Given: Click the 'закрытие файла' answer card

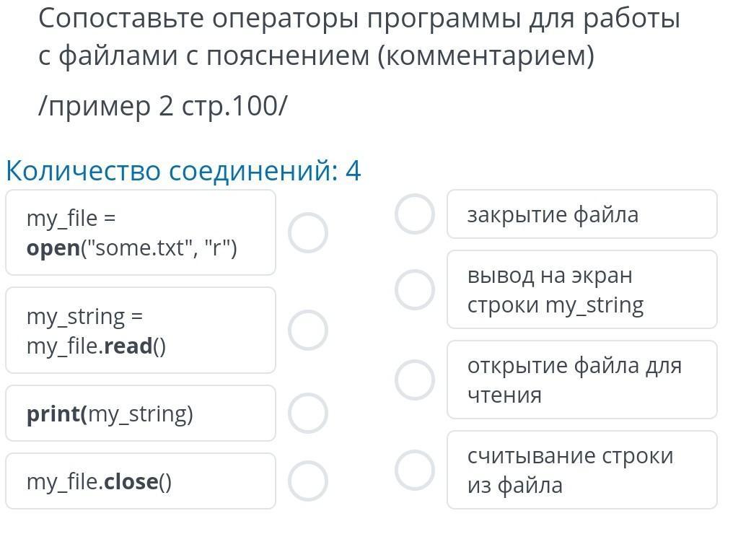Looking at the screenshot, I should (581, 214).
